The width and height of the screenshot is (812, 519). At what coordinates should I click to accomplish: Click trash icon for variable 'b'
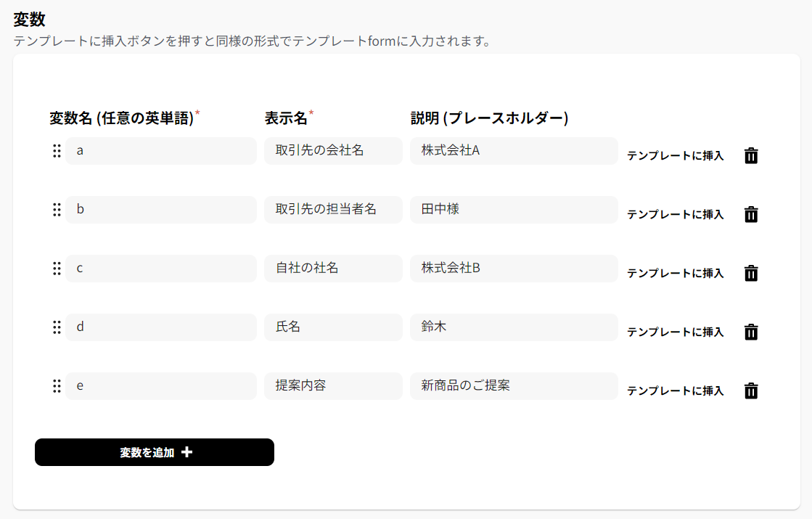click(x=751, y=214)
